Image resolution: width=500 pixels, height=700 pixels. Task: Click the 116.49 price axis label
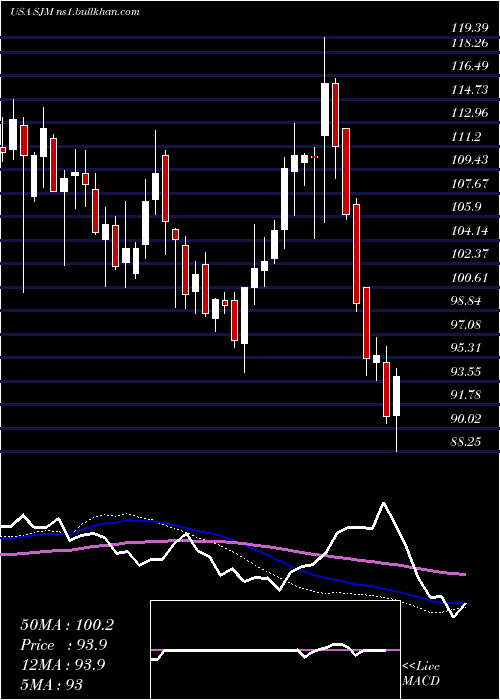tap(469, 67)
